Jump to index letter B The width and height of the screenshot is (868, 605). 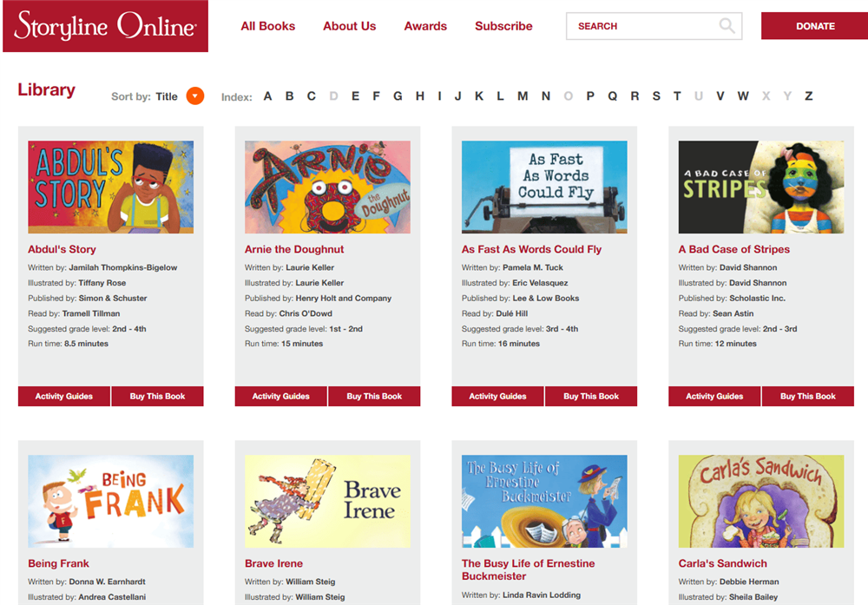coord(290,96)
